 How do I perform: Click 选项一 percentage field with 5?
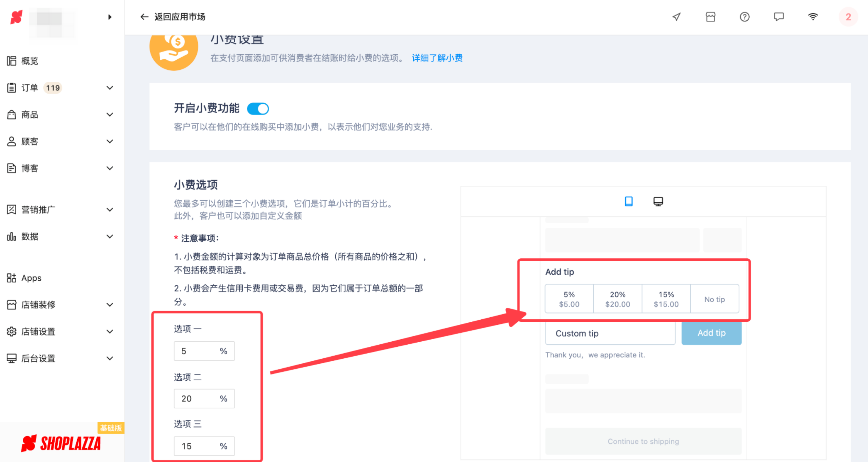204,351
